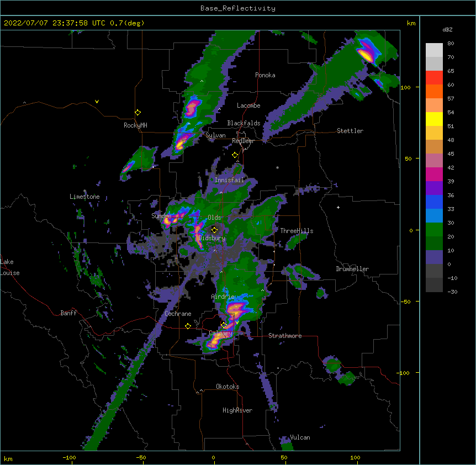Click the Innisfail city label
This screenshot has width=476, height=465.
pyautogui.click(x=229, y=180)
